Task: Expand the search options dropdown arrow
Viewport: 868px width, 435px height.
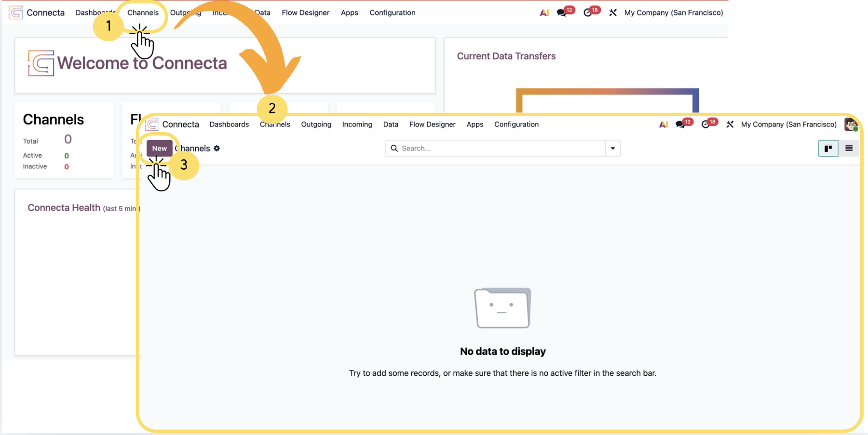Action: [613, 149]
